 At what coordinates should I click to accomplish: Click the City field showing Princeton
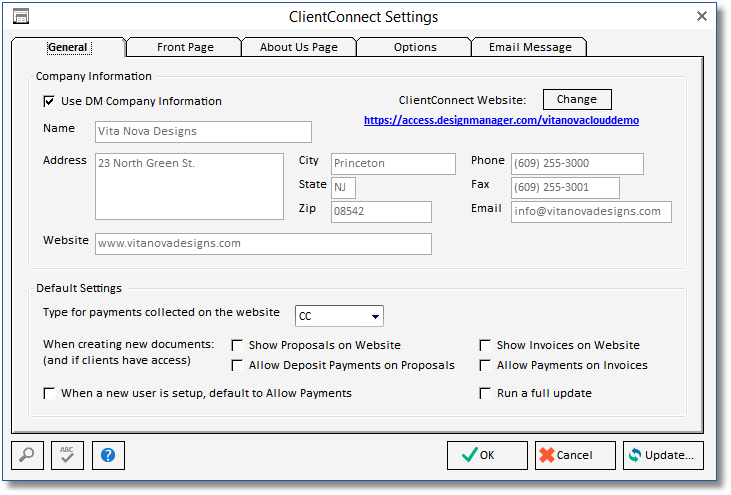tap(393, 164)
